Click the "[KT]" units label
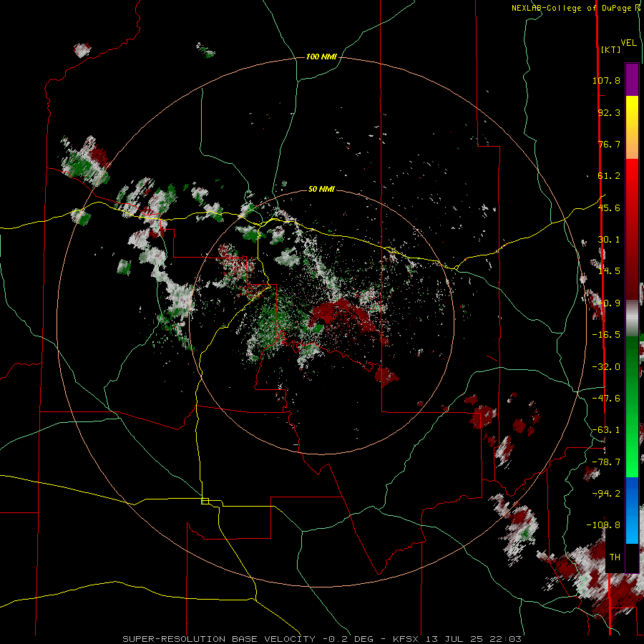Image resolution: width=644 pixels, height=644 pixels. tap(610, 49)
